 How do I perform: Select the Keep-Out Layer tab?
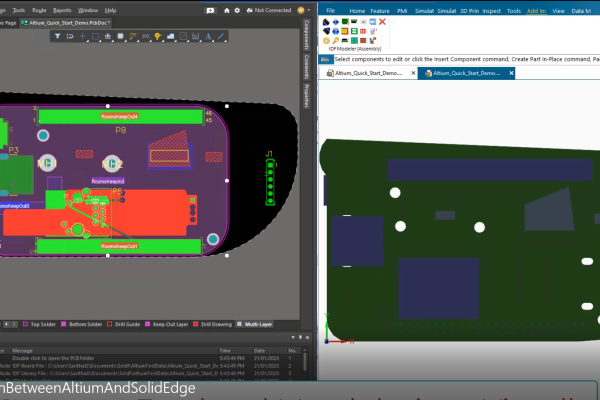click(172, 325)
